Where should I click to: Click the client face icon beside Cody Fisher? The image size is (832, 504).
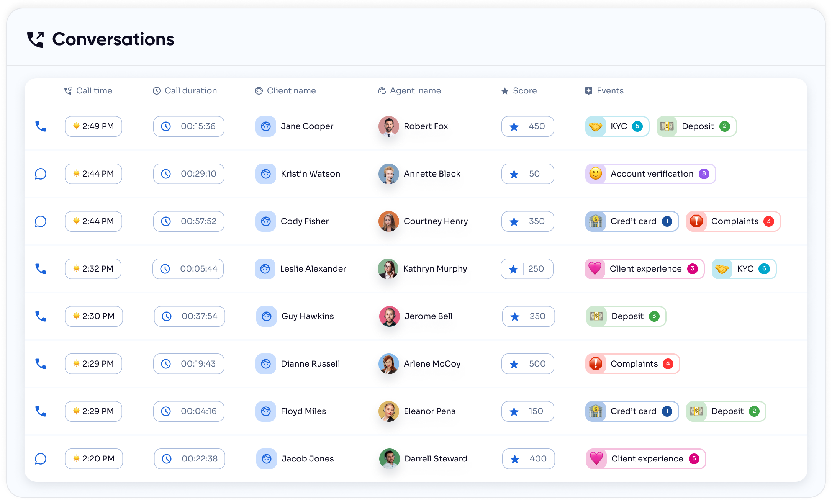265,221
